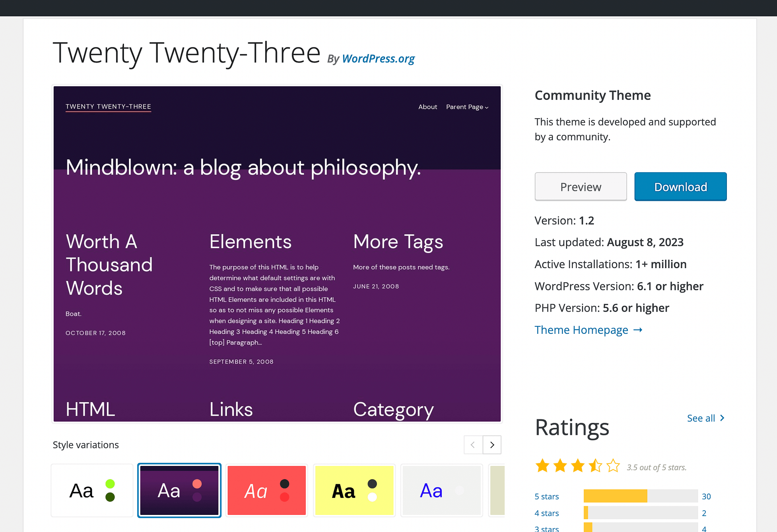777x532 pixels.
Task: Open the Preview for Twenty Twenty-Three
Action: click(x=580, y=187)
